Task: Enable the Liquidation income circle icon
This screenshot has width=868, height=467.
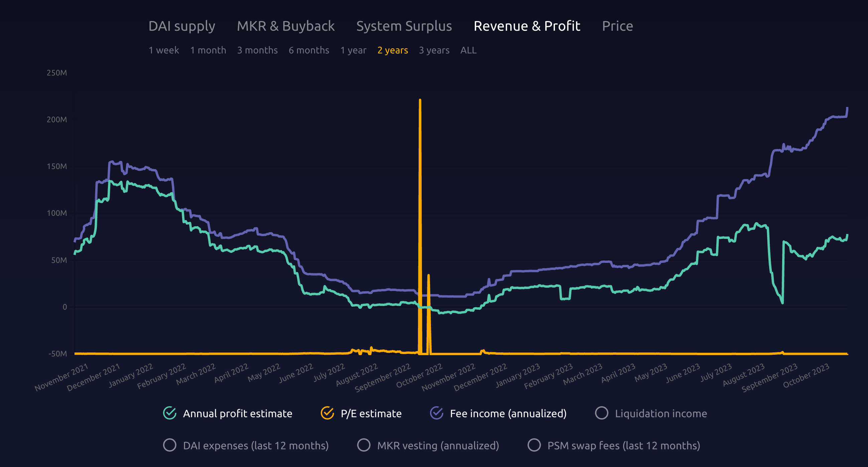Action: [x=601, y=413]
